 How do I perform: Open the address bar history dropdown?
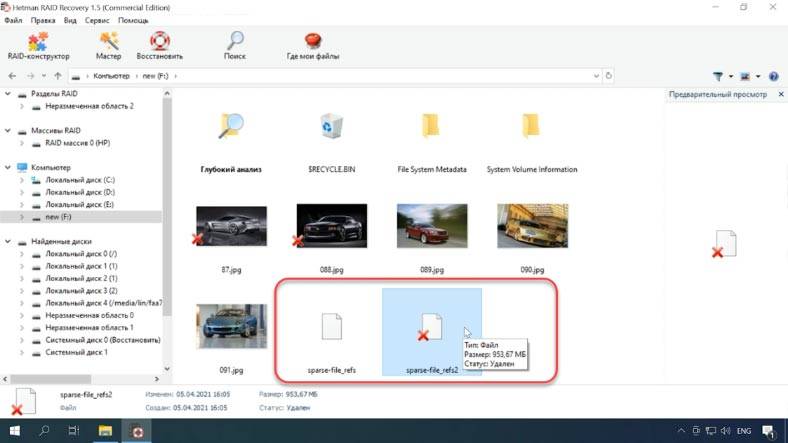click(596, 76)
